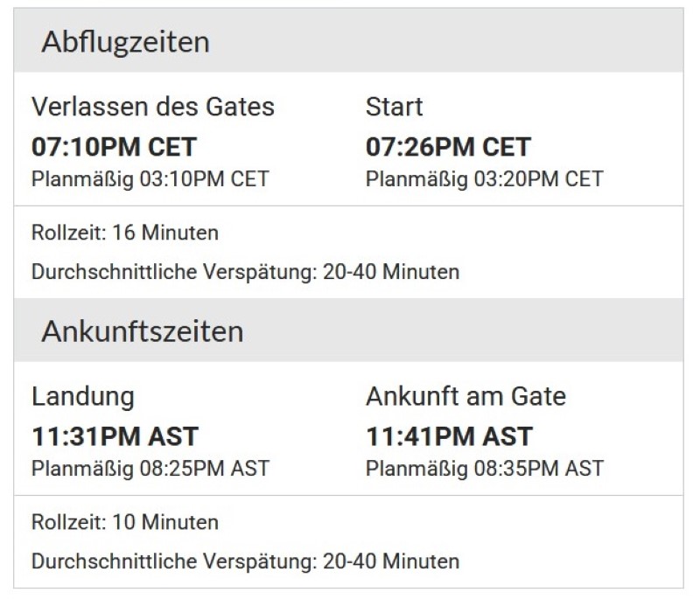Select the 07:26PM CET takeoff time
Screen dimensions: 700x599
448,146
